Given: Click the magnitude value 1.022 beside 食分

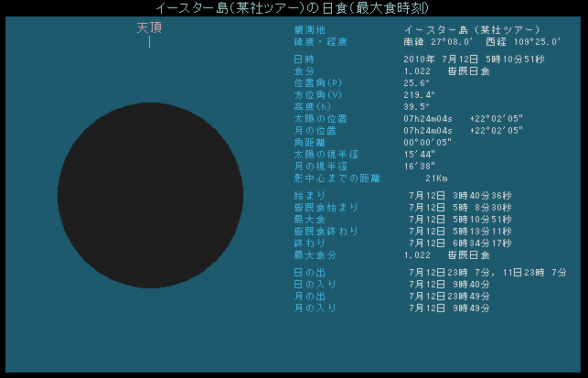Looking at the screenshot, I should tap(417, 71).
